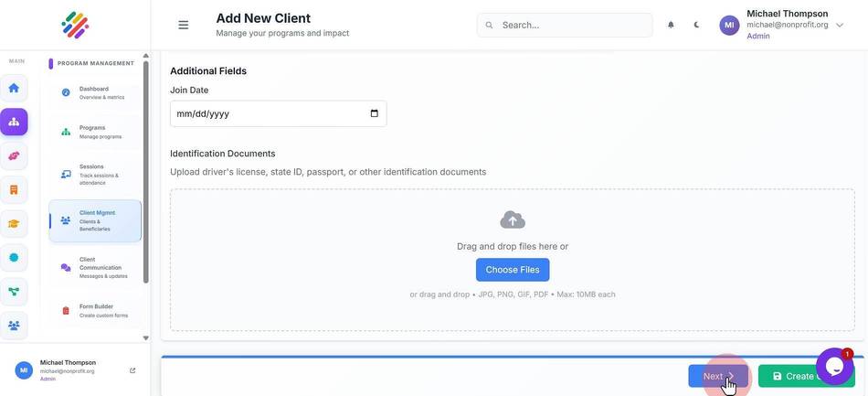Select the purple program management sidebar icon

click(x=14, y=122)
